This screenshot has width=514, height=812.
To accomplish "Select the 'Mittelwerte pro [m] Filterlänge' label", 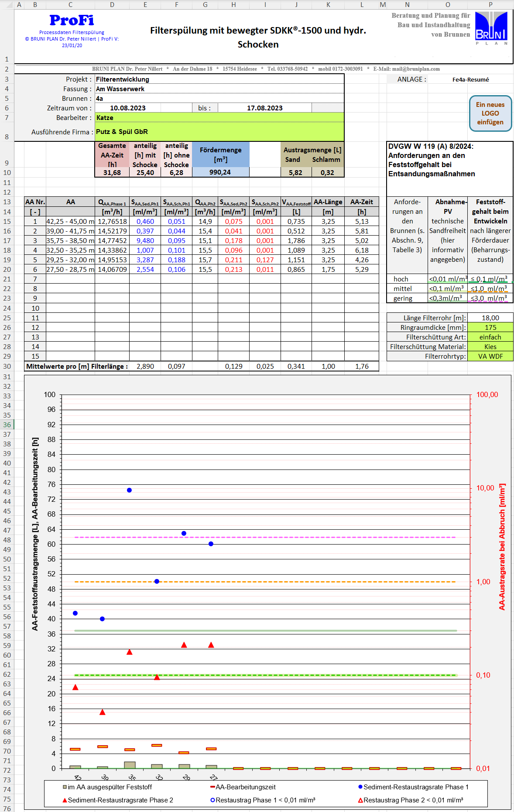I will click(77, 367).
